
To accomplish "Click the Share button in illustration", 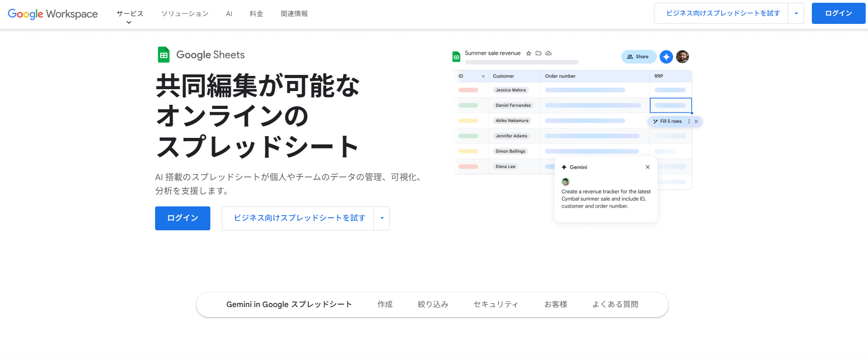I will pyautogui.click(x=639, y=57).
